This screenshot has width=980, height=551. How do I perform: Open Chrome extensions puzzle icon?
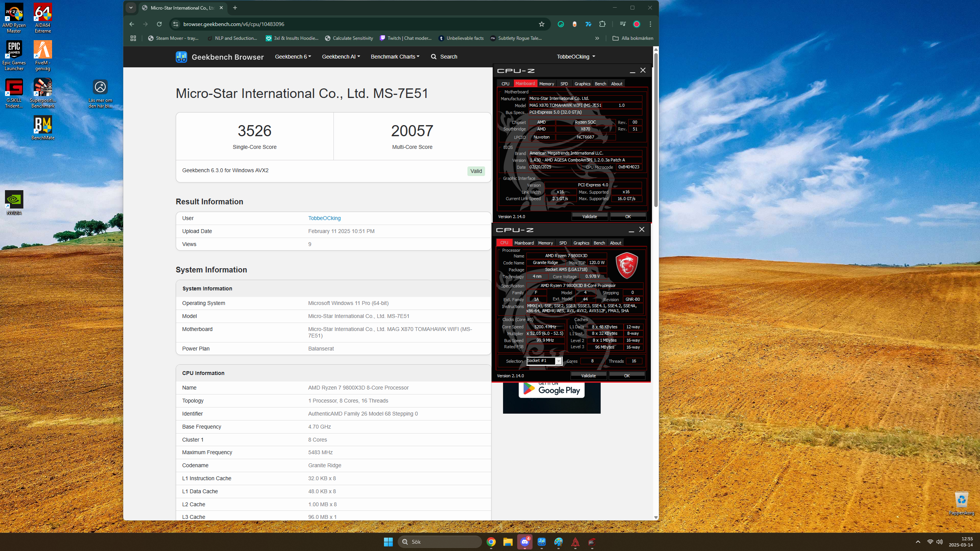coord(602,24)
